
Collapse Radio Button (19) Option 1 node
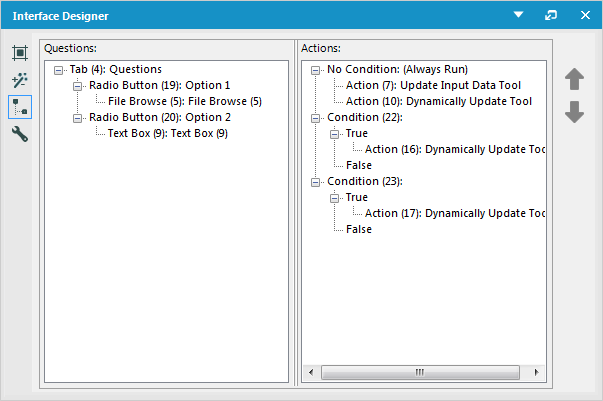(x=78, y=86)
